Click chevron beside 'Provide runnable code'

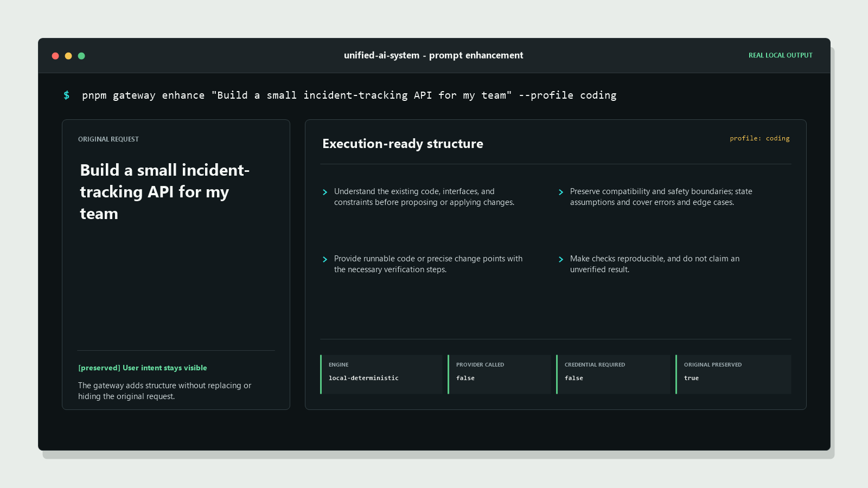tap(325, 259)
